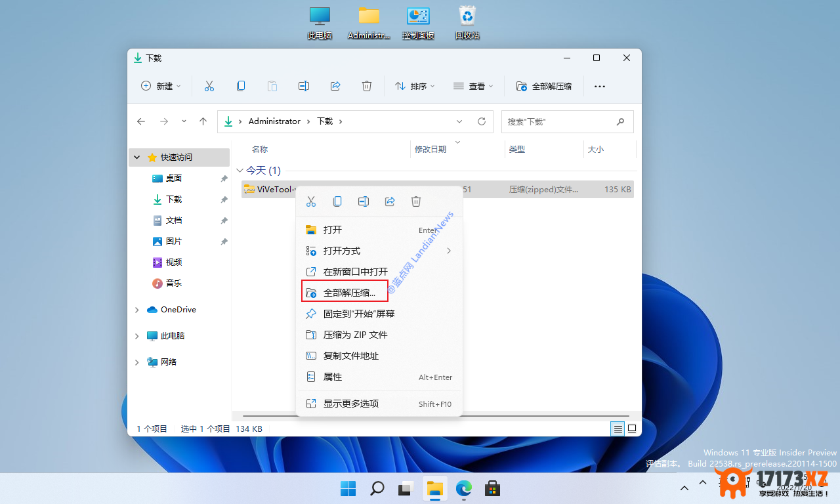This screenshot has height=504, width=840.
Task: Click the Cut scissors icon in the context menu
Action: coord(311,201)
